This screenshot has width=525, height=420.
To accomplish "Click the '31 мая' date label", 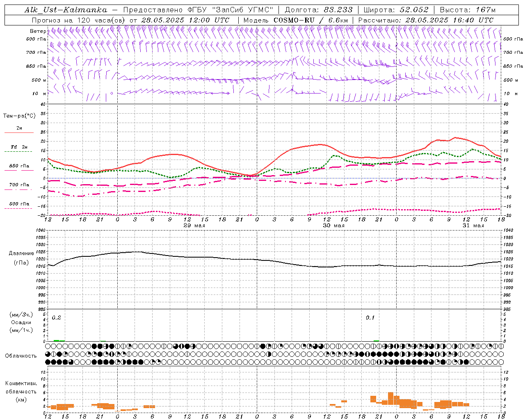I will [x=473, y=226].
